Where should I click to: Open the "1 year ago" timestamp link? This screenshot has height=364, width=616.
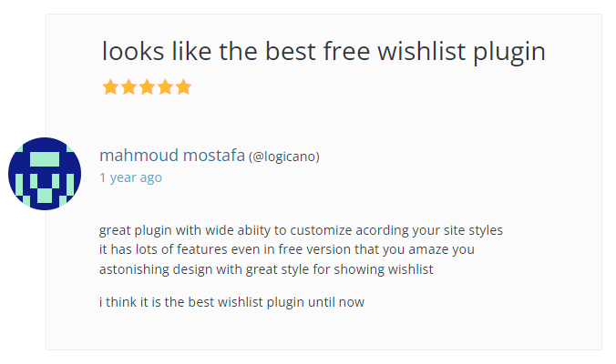[x=130, y=177]
